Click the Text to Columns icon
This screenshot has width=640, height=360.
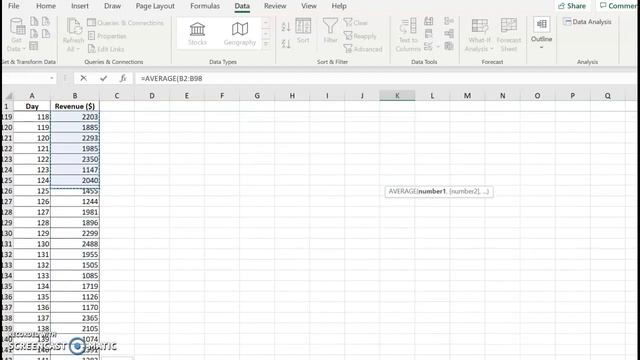click(x=408, y=35)
